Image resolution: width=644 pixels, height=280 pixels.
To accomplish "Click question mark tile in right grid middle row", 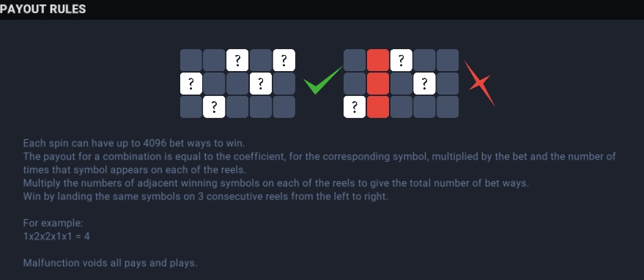I will (x=424, y=84).
